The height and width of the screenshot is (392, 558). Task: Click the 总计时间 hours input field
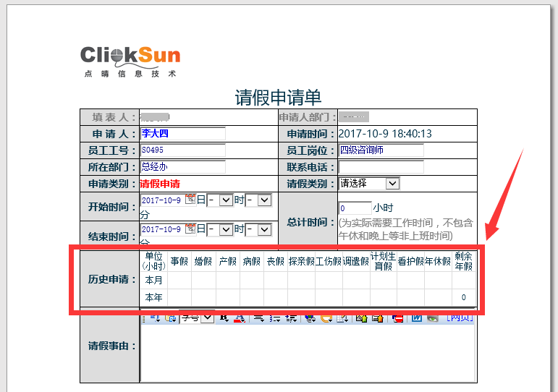click(x=355, y=208)
